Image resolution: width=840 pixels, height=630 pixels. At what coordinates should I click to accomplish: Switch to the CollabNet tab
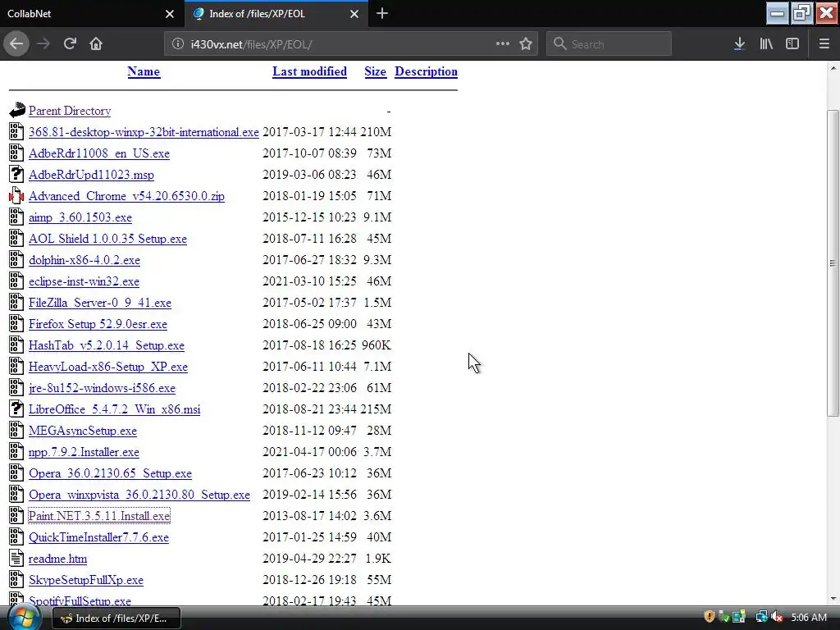(x=91, y=14)
